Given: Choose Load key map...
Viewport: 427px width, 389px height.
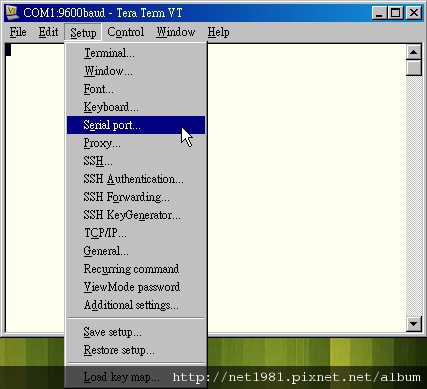Looking at the screenshot, I should tap(136, 377).
